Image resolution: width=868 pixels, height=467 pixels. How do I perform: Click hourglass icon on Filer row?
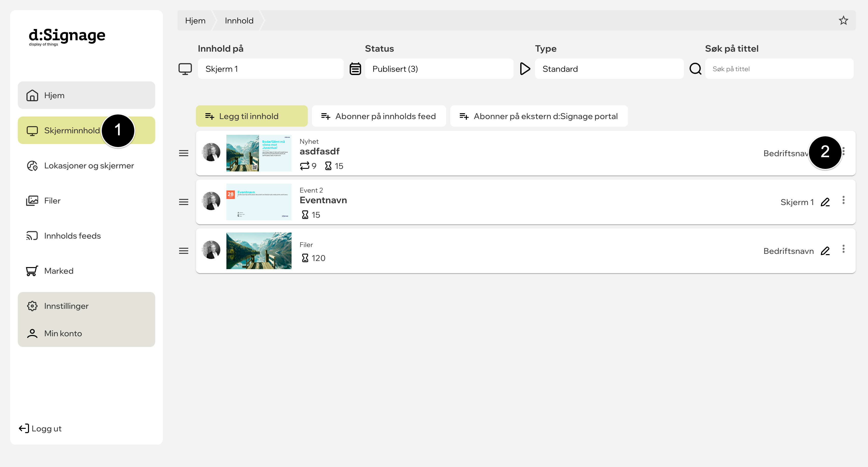pos(305,258)
